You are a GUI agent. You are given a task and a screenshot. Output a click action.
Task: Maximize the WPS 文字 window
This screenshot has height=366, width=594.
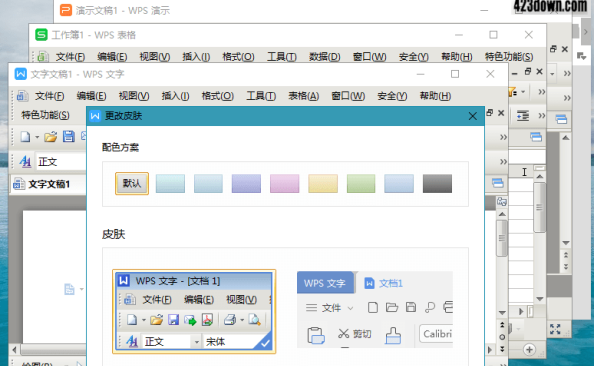coord(455,74)
